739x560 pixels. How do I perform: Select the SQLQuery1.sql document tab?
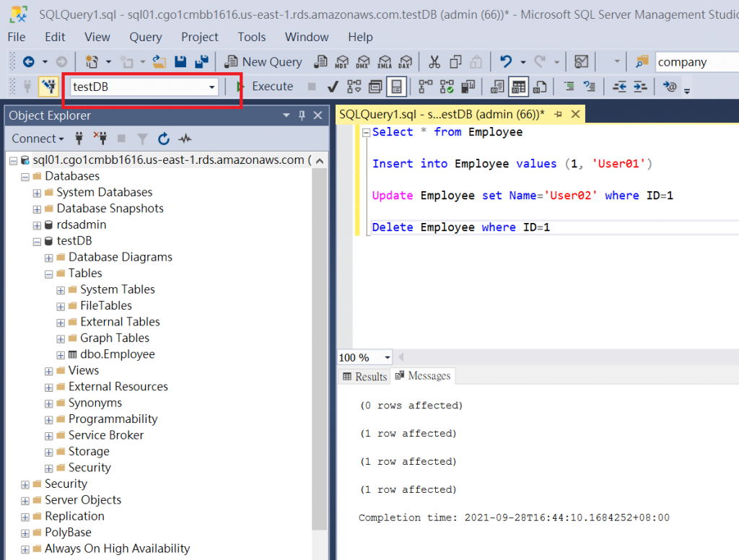click(x=442, y=115)
